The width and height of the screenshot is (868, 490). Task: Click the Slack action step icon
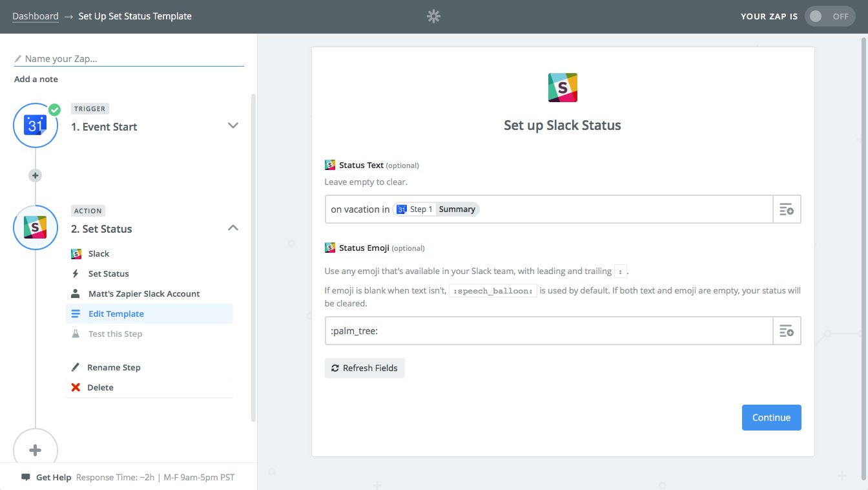36,228
